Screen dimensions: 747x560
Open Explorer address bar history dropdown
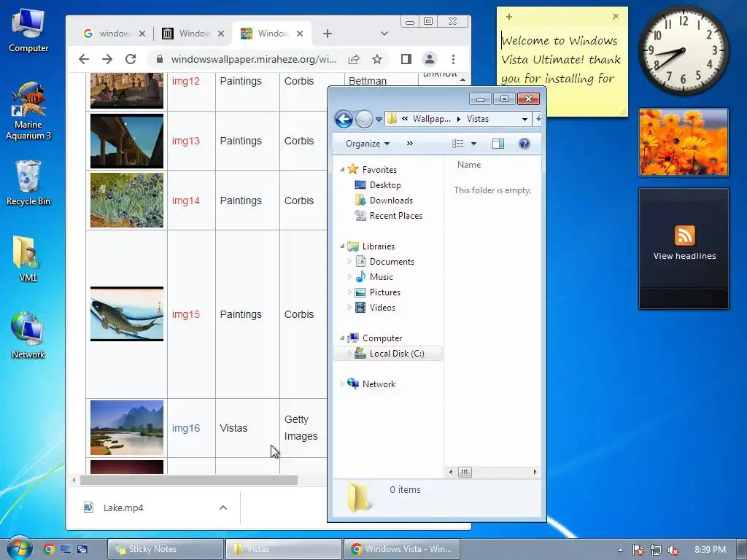tap(525, 119)
